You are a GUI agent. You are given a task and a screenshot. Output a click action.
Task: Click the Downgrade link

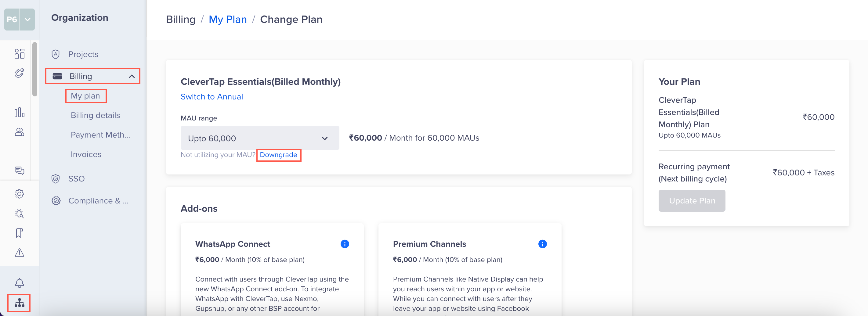tap(278, 155)
